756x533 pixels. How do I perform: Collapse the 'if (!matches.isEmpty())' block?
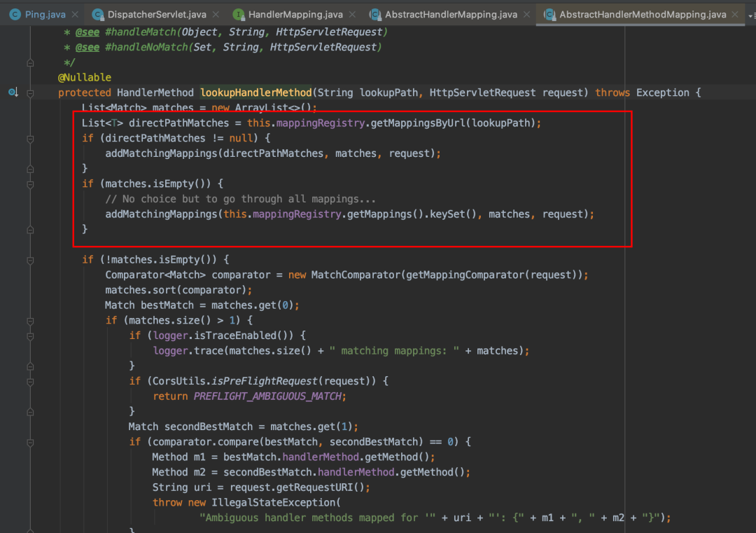[x=30, y=259]
